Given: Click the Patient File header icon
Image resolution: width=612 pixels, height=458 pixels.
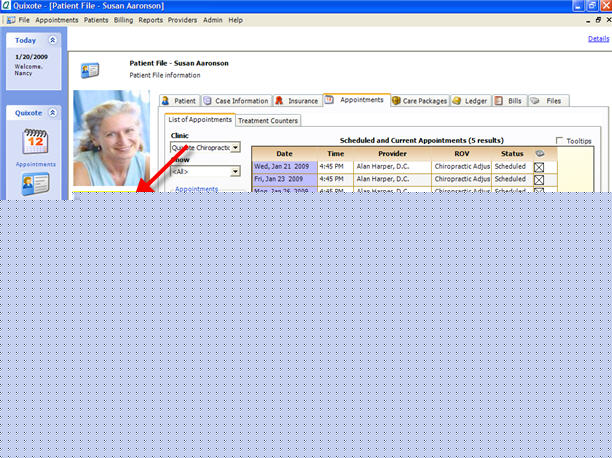Looking at the screenshot, I should pos(90,70).
